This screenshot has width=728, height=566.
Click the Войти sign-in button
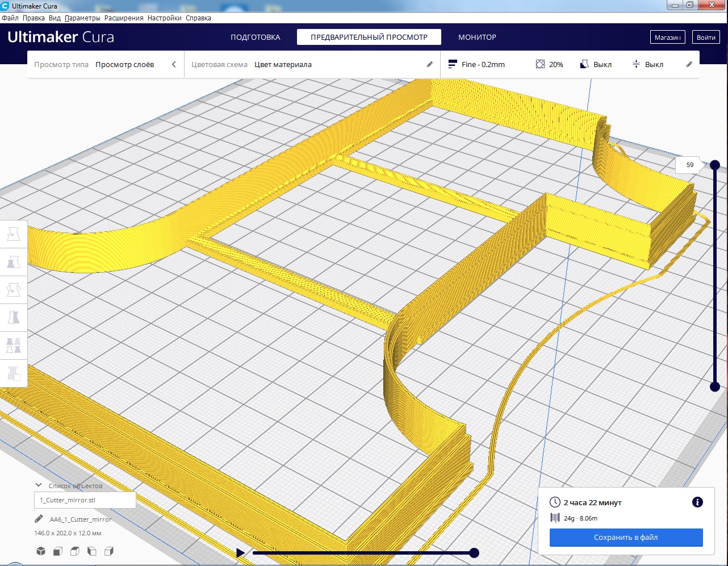pyautogui.click(x=706, y=38)
